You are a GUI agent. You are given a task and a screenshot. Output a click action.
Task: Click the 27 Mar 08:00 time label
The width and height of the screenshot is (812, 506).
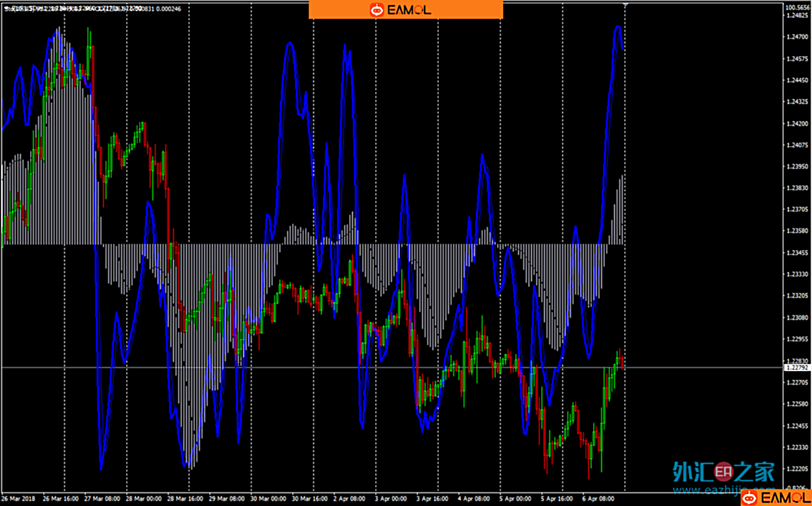pyautogui.click(x=103, y=498)
